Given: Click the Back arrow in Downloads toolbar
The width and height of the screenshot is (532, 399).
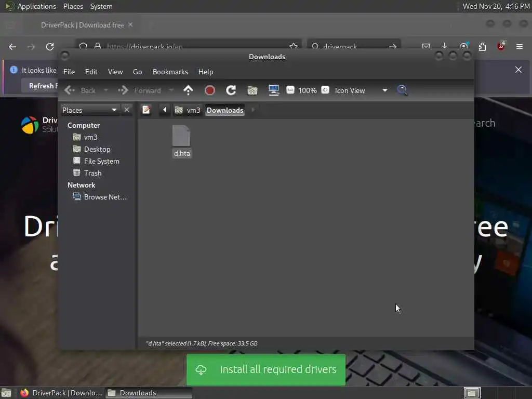Looking at the screenshot, I should coord(70,90).
